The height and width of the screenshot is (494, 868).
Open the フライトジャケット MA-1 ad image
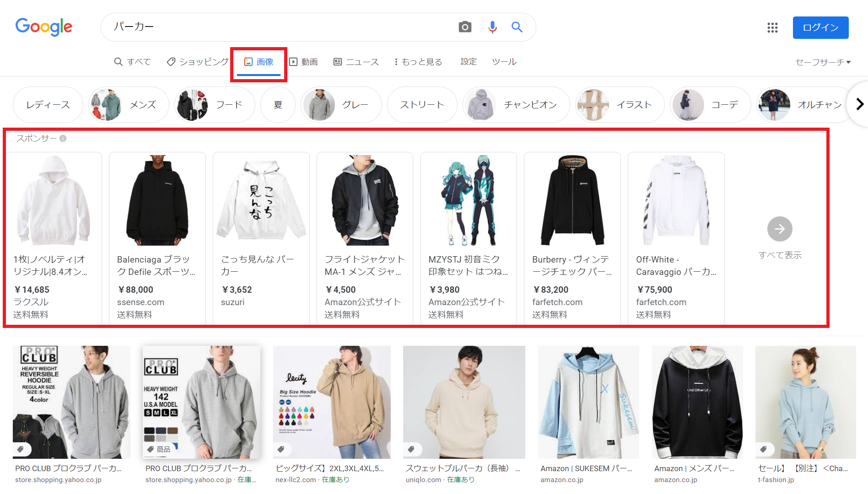pos(365,200)
